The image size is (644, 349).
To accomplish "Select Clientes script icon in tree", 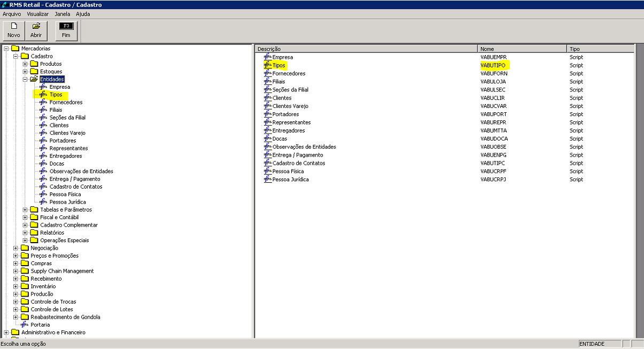I will pos(43,125).
